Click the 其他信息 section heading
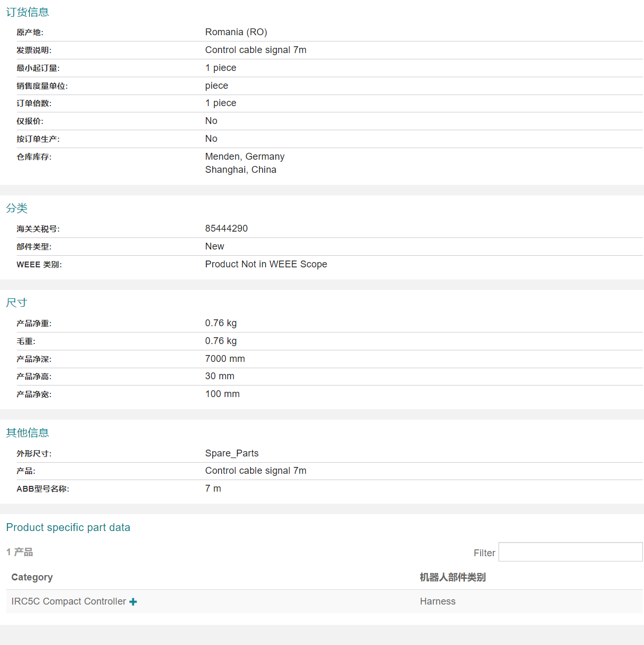The width and height of the screenshot is (644, 645). pyautogui.click(x=27, y=433)
